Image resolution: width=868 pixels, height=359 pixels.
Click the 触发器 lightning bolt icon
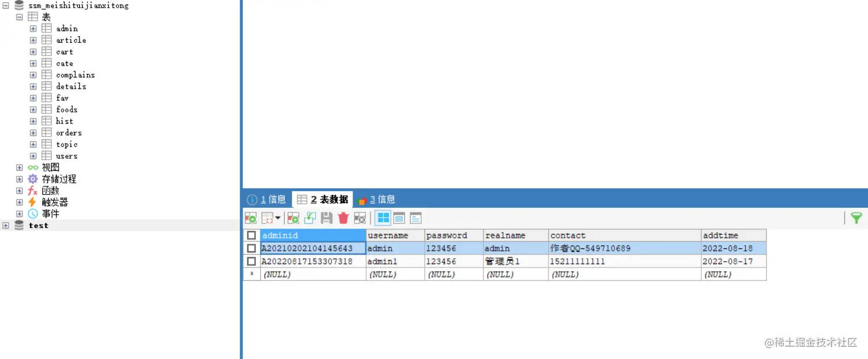[32, 202]
